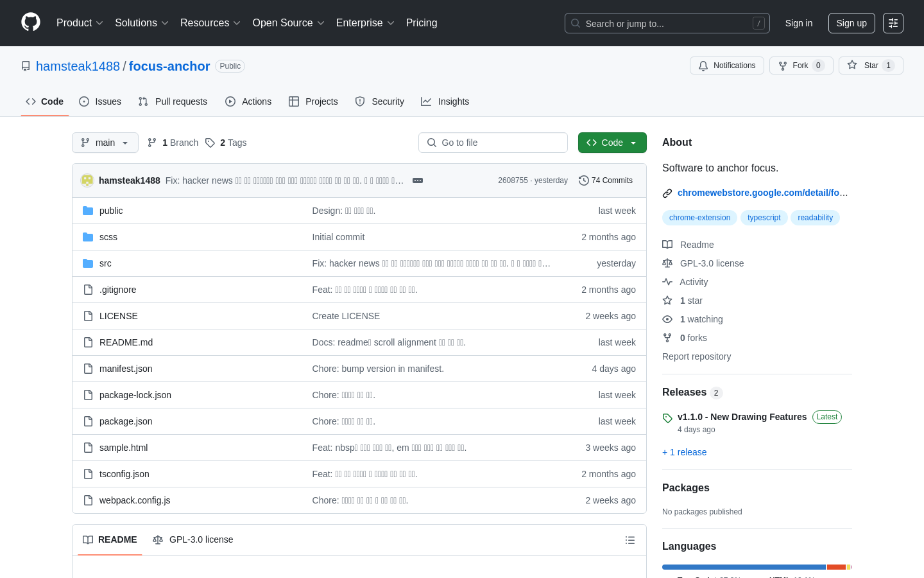Image resolution: width=924 pixels, height=578 pixels.
Task: Click hamsteak1488 avatar in commit row
Action: coord(87,180)
